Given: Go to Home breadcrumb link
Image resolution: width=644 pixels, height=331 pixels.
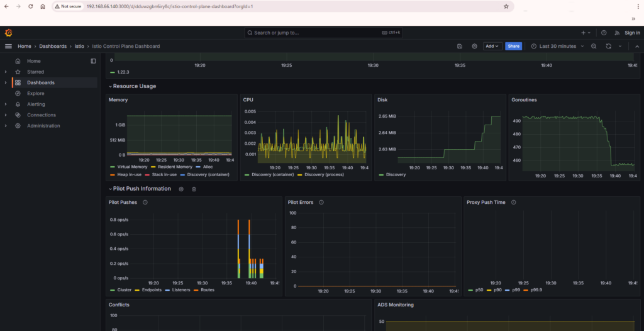Looking at the screenshot, I should click(x=25, y=47).
